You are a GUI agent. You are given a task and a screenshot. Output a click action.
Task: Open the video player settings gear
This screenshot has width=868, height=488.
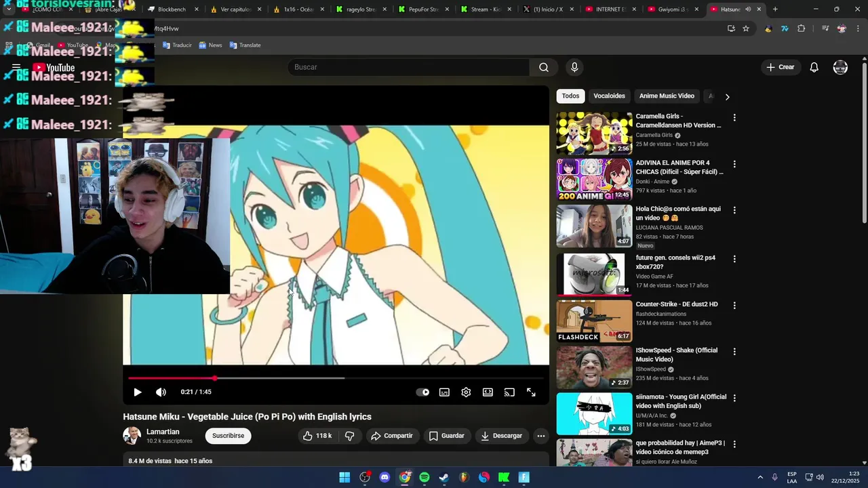466,392
